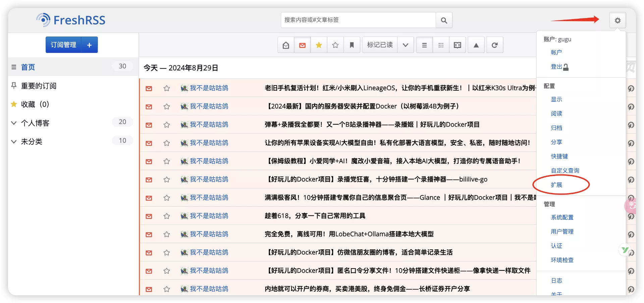This screenshot has height=303, width=644.
Task: Click the 标记已读 button
Action: 380,45
